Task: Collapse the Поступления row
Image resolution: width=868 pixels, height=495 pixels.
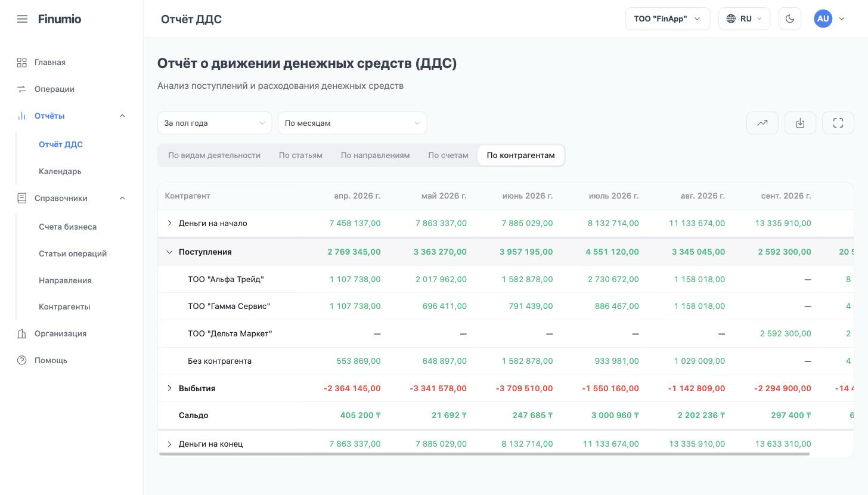Action: 169,252
